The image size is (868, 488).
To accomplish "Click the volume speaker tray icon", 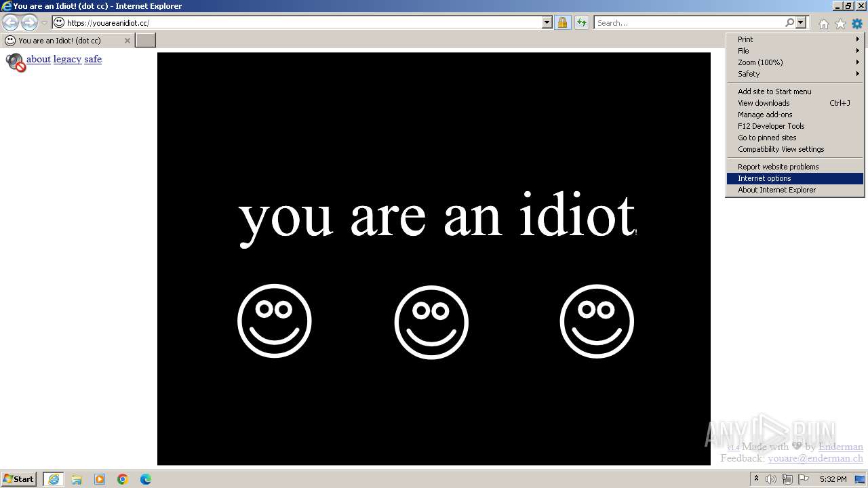I will coord(771,479).
